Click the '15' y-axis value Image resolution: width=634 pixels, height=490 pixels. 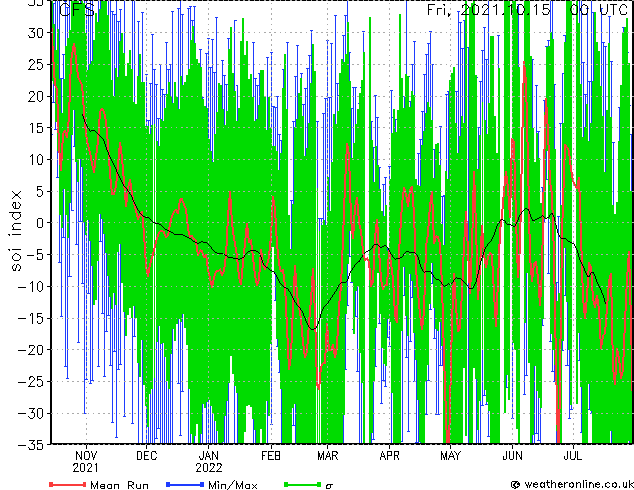coord(35,128)
